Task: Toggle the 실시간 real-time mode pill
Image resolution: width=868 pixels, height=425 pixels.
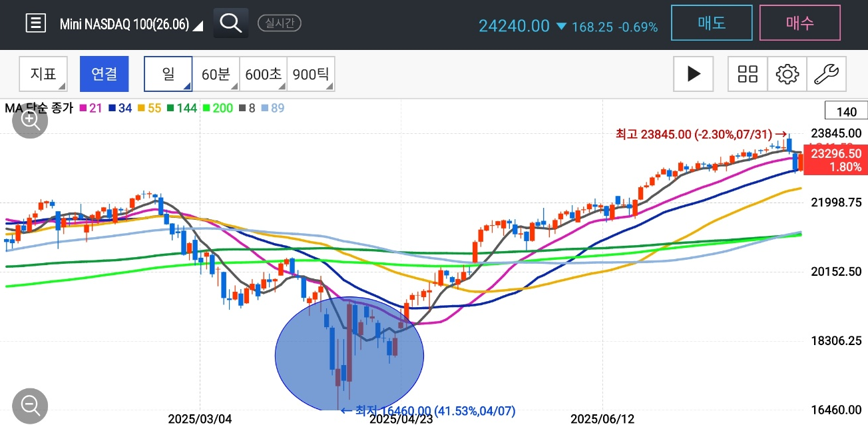Action: coord(280,23)
